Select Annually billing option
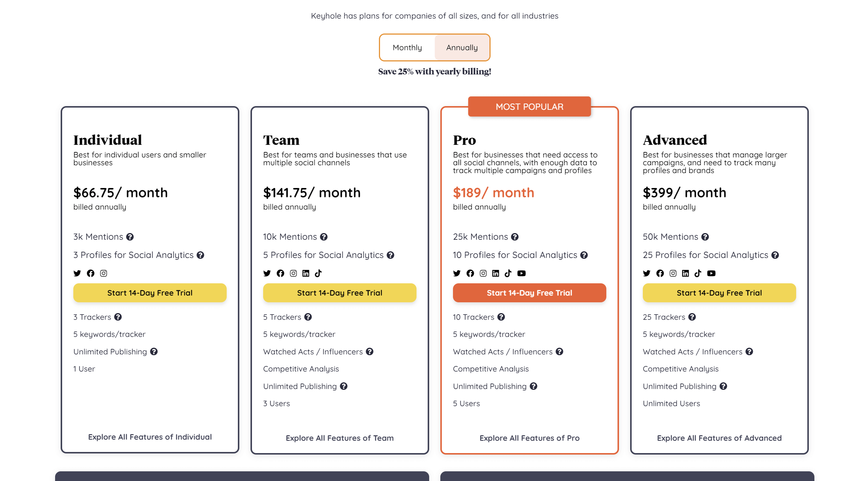 coord(462,48)
